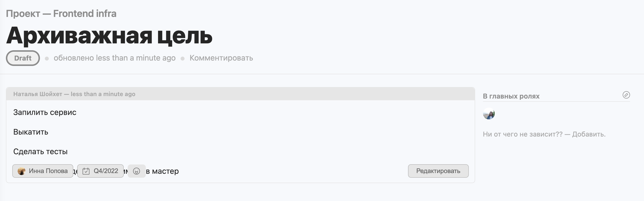644x201 pixels.
Task: Click the calendar icon in the Q4/2022 chip
Action: point(86,171)
